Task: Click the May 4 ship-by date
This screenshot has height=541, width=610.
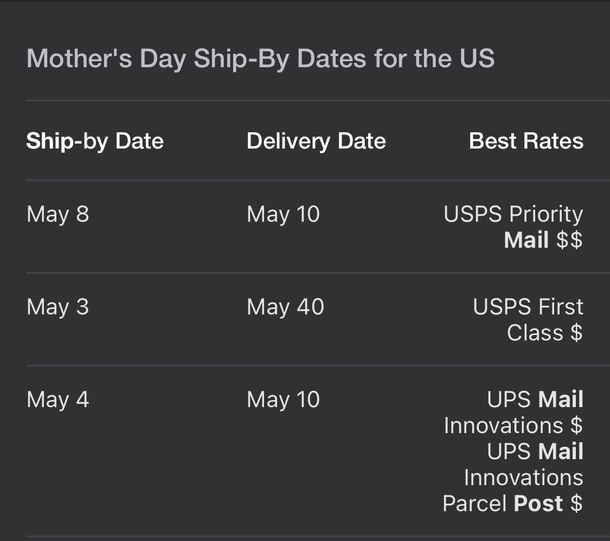Action: pos(57,400)
